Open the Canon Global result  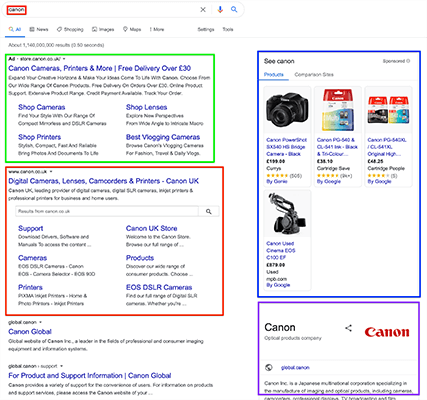30,332
